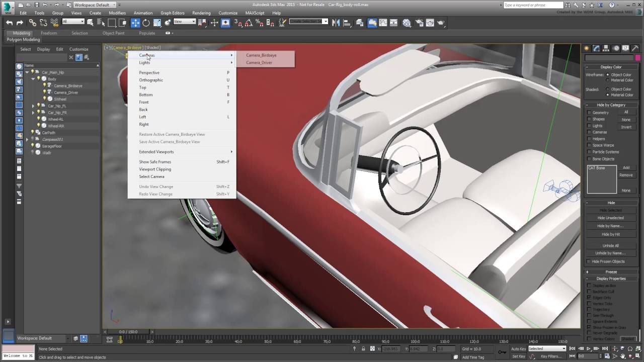This screenshot has width=644, height=362.
Task: Open the Select by Name dialog
Action: pyautogui.click(x=101, y=23)
